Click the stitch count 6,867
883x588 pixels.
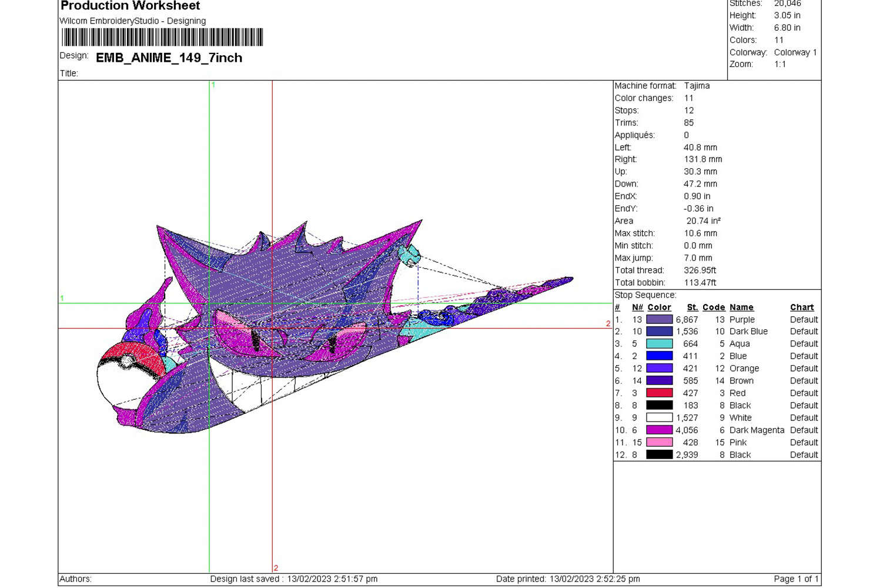(687, 320)
